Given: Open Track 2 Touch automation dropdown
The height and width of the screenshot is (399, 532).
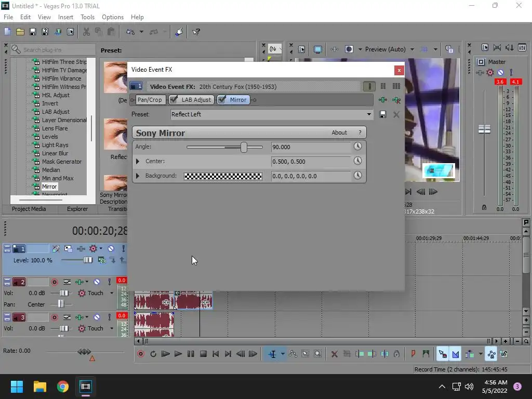Looking at the screenshot, I should coord(112,293).
